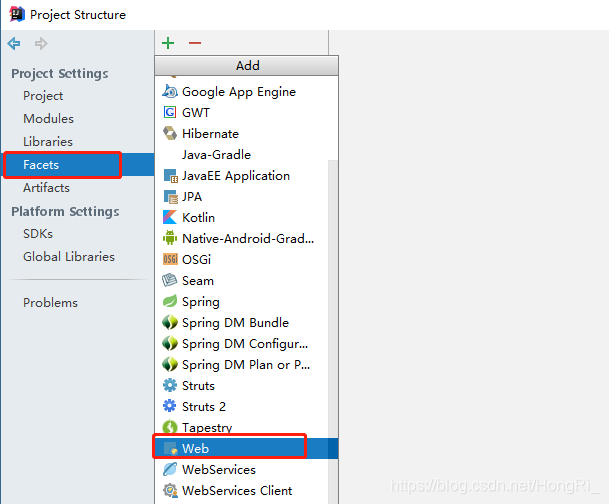Select Native-Android-Grad... entry
This screenshot has width=609, height=504.
coord(242,238)
